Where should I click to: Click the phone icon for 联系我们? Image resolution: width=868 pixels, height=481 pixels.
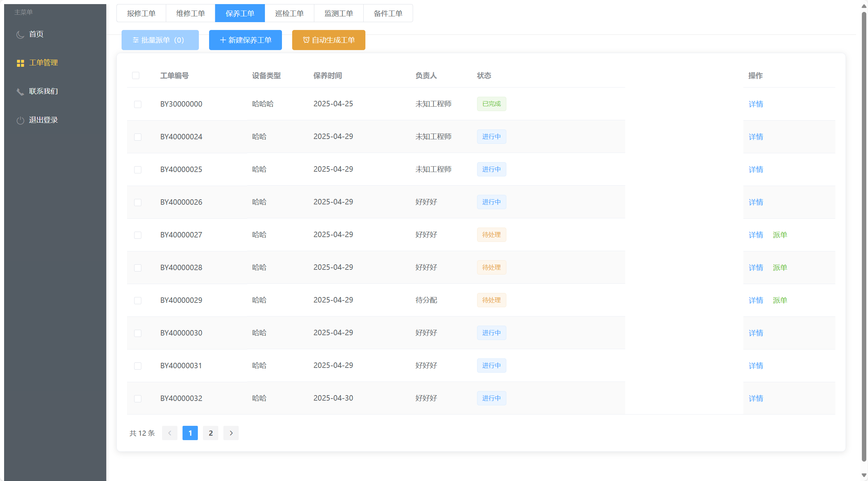pyautogui.click(x=20, y=92)
